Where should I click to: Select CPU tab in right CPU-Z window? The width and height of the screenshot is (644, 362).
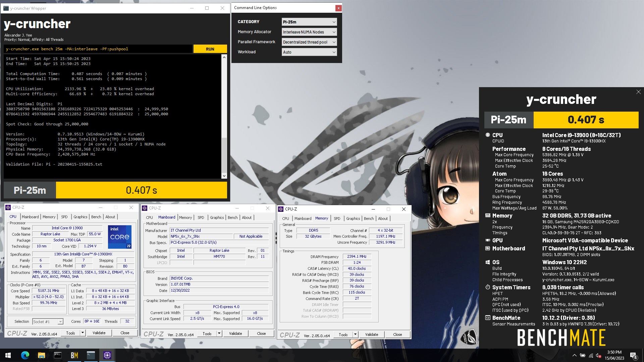286,219
